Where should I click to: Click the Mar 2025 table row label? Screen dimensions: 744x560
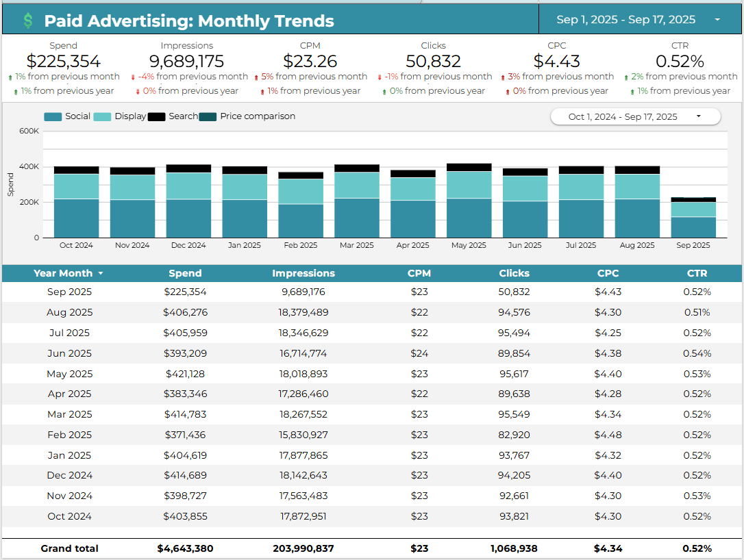coord(69,414)
